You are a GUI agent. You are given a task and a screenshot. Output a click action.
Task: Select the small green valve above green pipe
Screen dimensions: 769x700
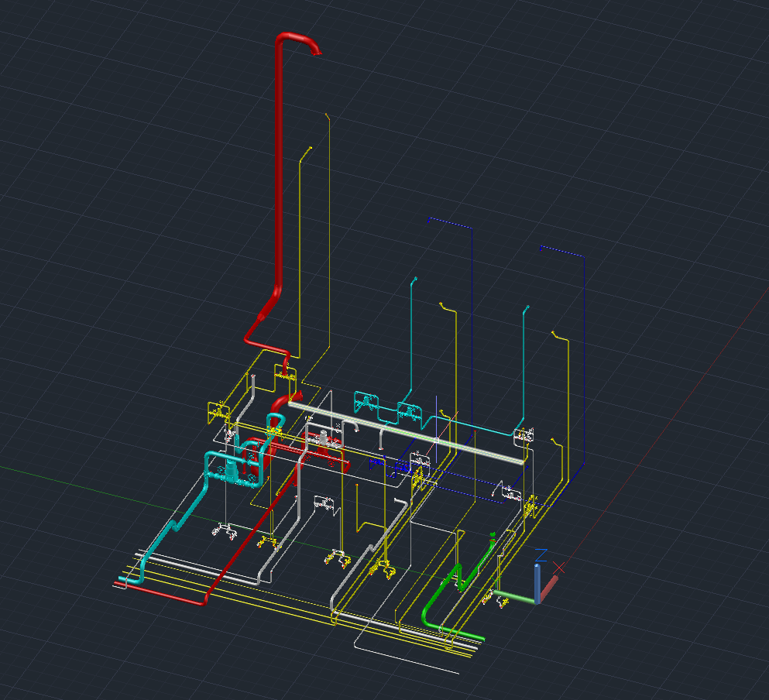pyautogui.click(x=493, y=538)
